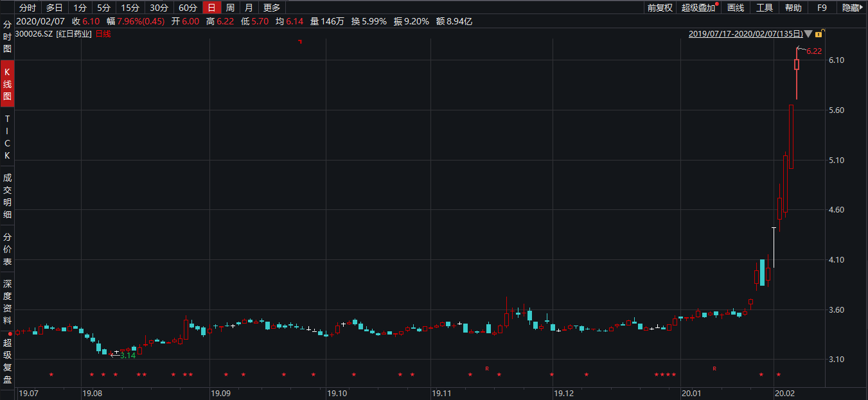Click the 19.10 time axis label
Screen dimensions: 868x400
[338, 393]
